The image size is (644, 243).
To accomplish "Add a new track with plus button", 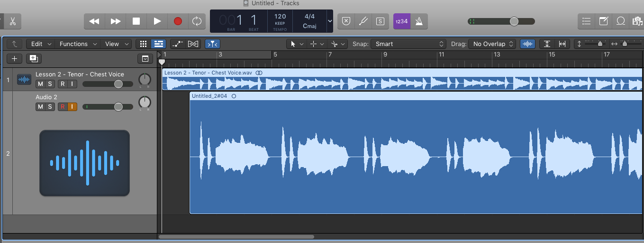I will (x=14, y=59).
